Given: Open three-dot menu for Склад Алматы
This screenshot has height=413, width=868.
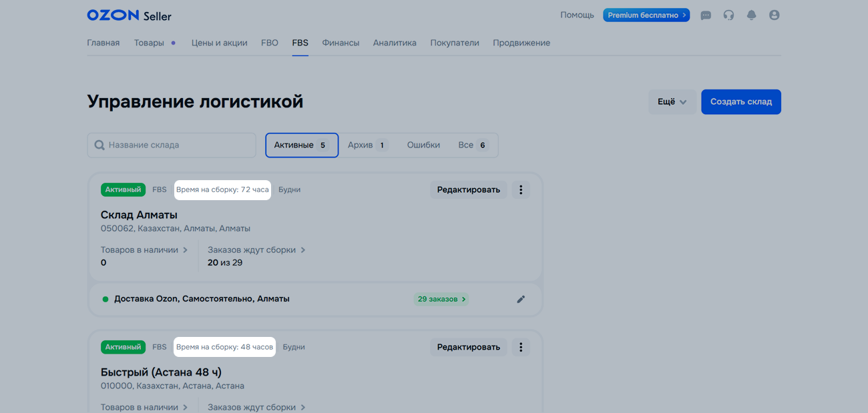Looking at the screenshot, I should click(521, 190).
